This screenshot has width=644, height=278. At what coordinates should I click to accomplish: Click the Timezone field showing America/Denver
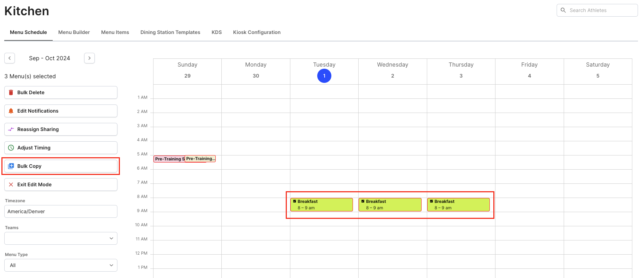[61, 211]
